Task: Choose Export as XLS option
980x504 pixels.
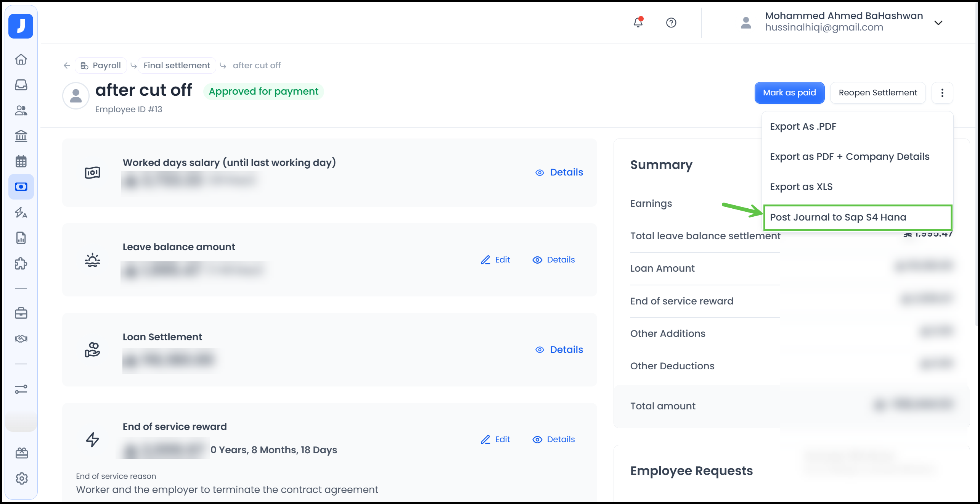Action: [801, 187]
